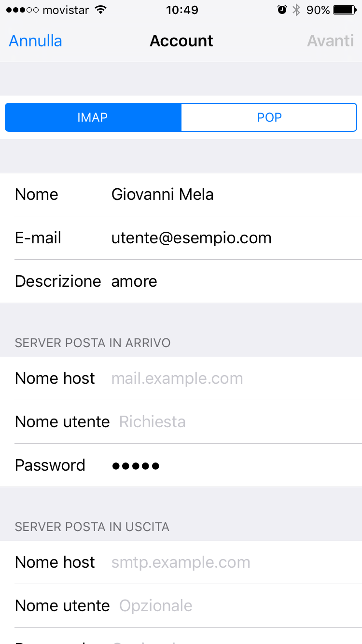
Task: Tap the 10:49 clock in status bar
Action: coord(181,10)
